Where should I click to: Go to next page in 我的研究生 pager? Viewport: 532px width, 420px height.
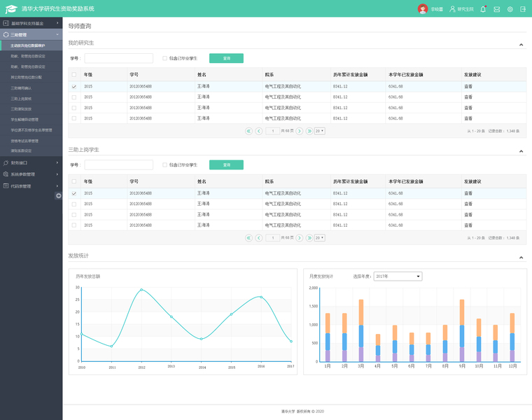point(300,131)
